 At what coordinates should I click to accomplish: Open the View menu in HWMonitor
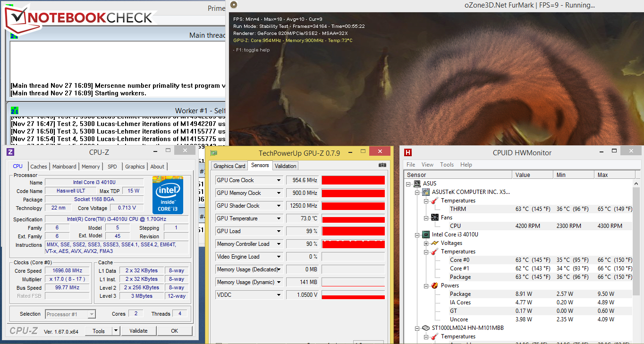coord(427,165)
